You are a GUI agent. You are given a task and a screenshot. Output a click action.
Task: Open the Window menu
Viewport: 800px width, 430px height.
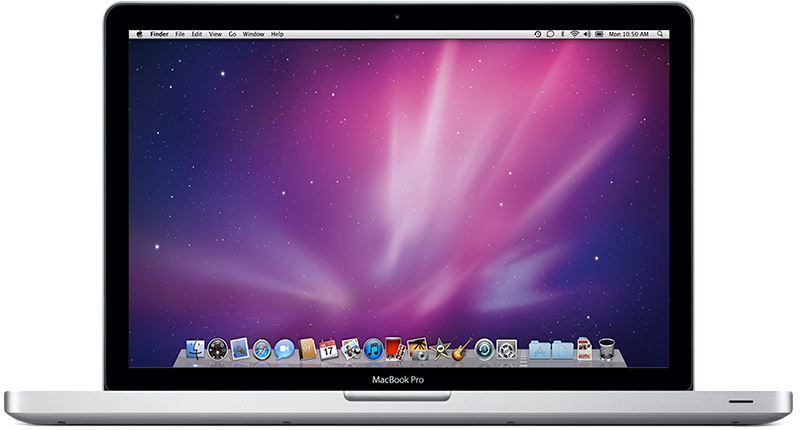click(x=254, y=34)
